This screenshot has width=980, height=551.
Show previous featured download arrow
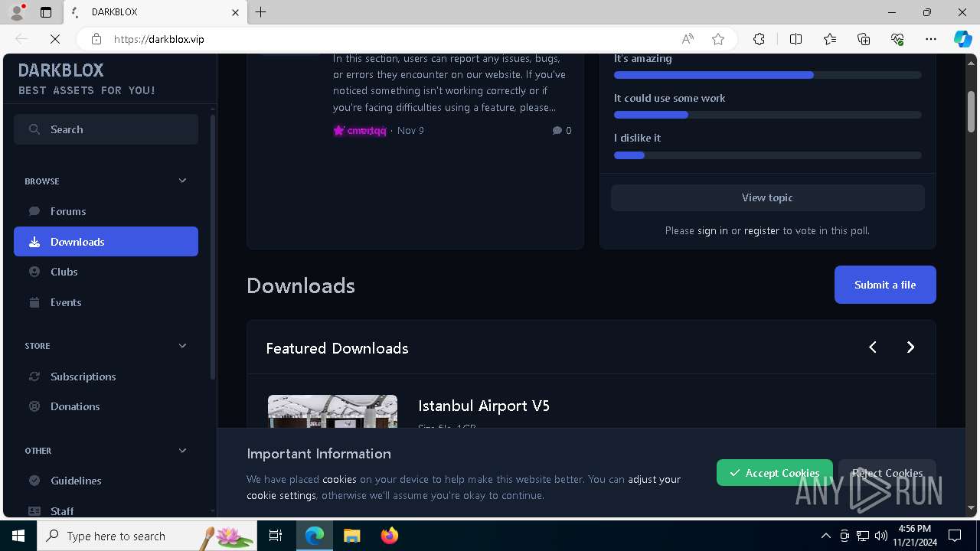tap(873, 347)
